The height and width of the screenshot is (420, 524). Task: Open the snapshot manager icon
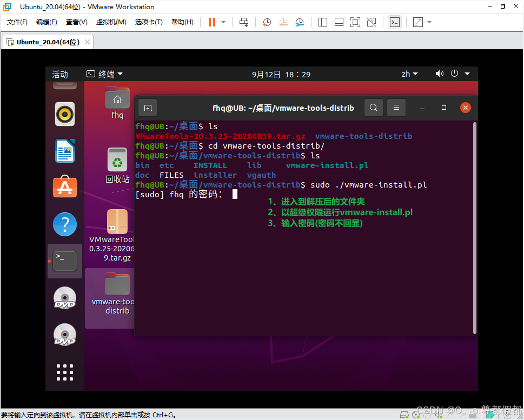point(300,22)
